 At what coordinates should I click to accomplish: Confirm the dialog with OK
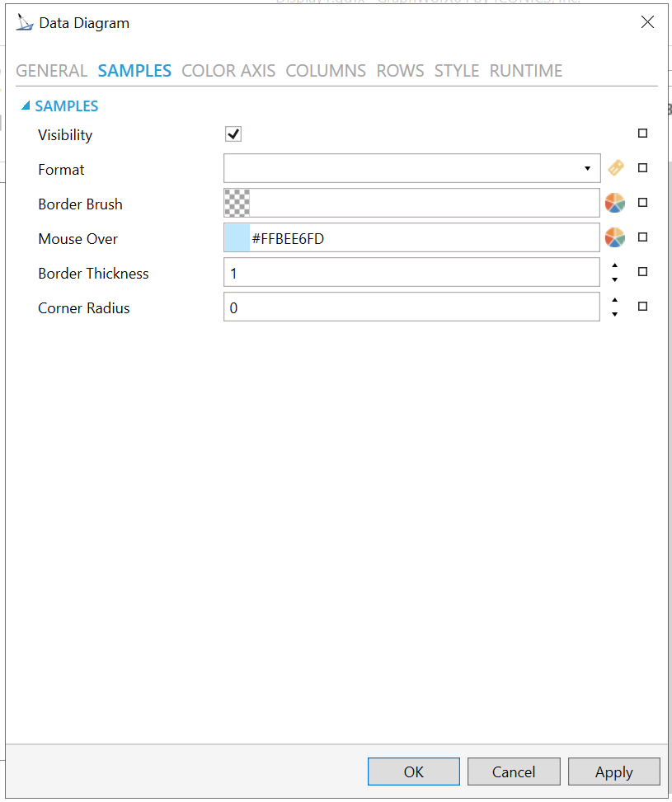413,772
